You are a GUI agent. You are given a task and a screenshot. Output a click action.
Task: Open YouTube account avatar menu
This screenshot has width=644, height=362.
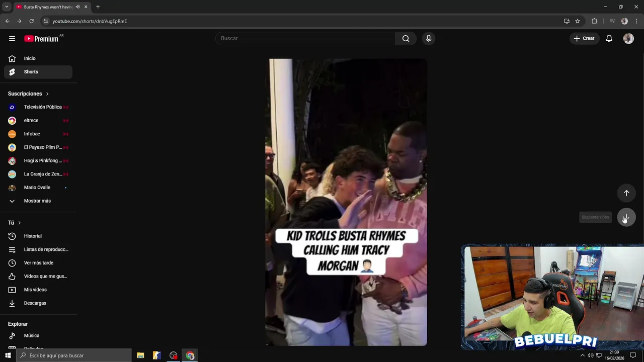pyautogui.click(x=628, y=38)
